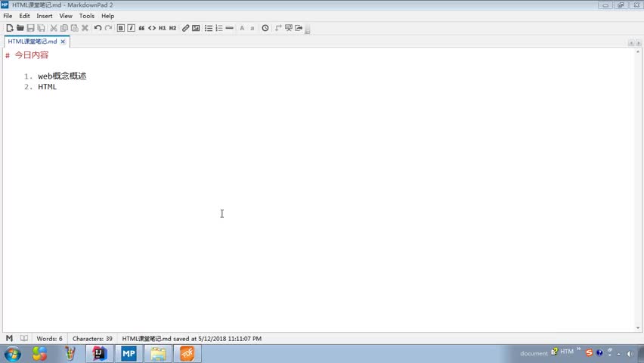Open the colorful ball app in taskbar

[x=40, y=353]
